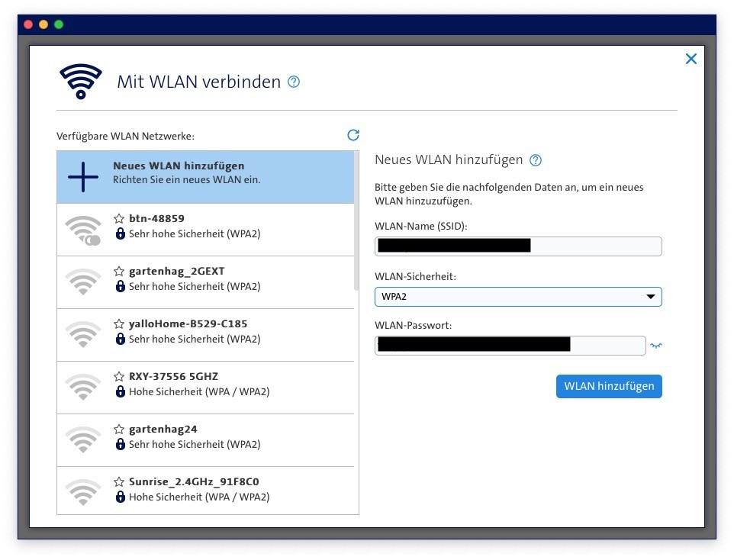Click the lock icon under gartenhag24
Screen dimensions: 734x560
click(x=120, y=444)
